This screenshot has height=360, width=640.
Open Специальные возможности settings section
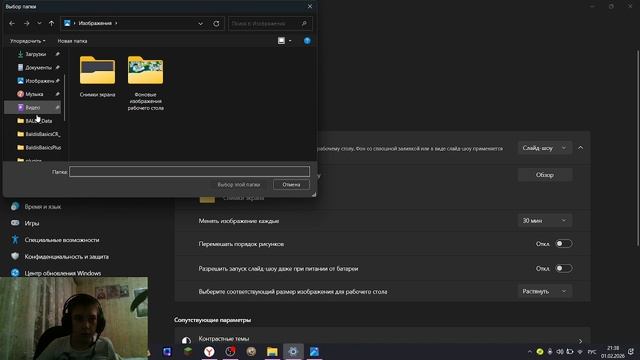(x=62, y=240)
